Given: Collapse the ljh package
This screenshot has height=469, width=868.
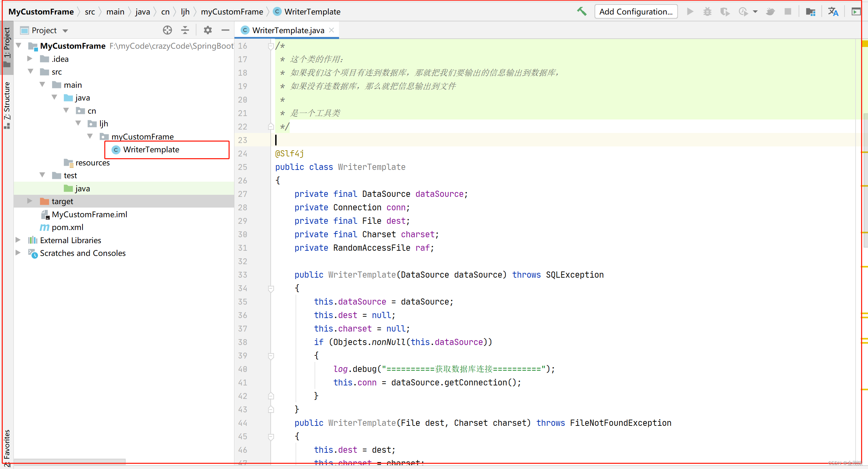Looking at the screenshot, I should pyautogui.click(x=78, y=123).
